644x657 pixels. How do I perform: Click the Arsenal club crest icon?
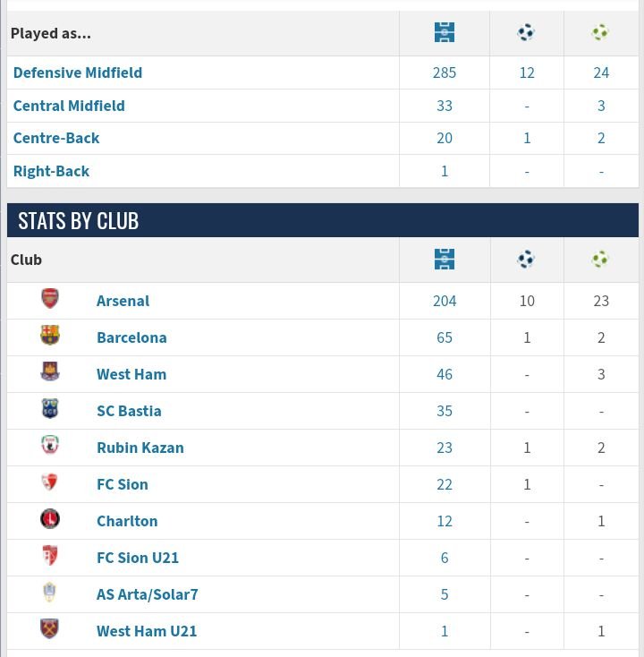click(50, 299)
